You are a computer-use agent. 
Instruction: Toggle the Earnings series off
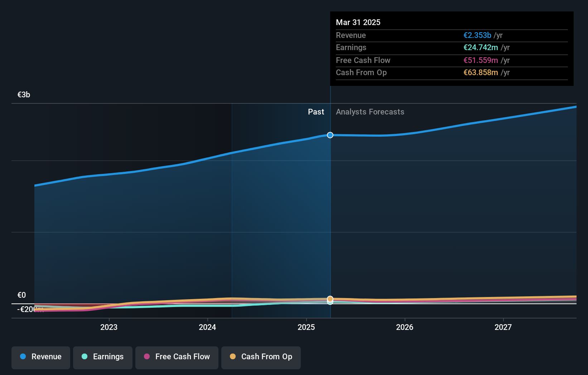103,357
